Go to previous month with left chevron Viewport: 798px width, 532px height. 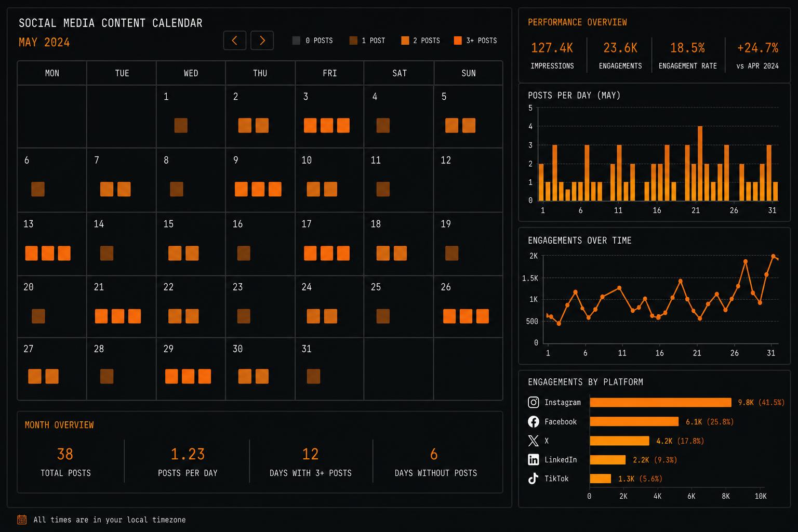pyautogui.click(x=235, y=41)
